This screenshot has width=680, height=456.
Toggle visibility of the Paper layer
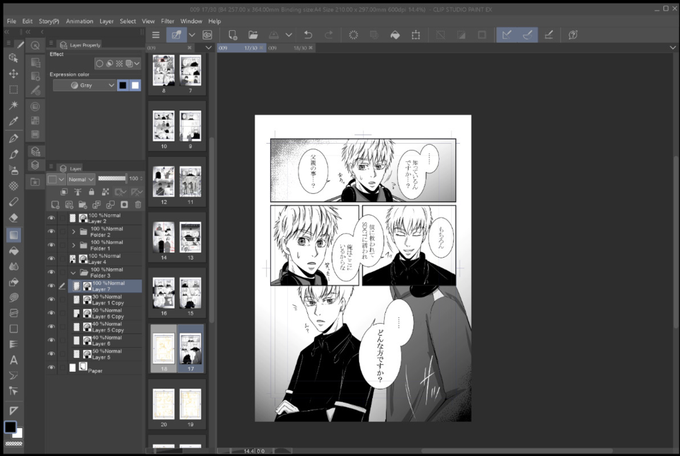[51, 367]
